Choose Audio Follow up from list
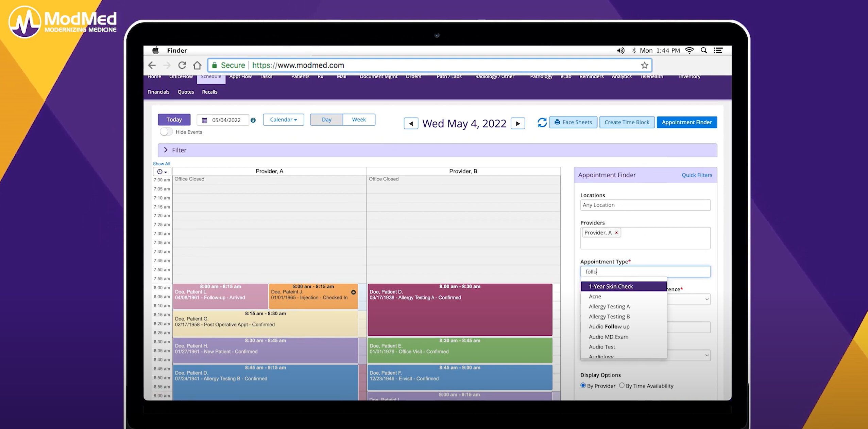The height and width of the screenshot is (429, 868). pyautogui.click(x=609, y=327)
